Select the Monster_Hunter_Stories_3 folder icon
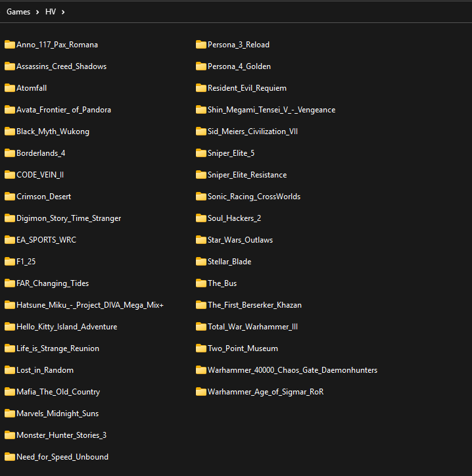Viewport: 472px width, 476px height. point(10,435)
